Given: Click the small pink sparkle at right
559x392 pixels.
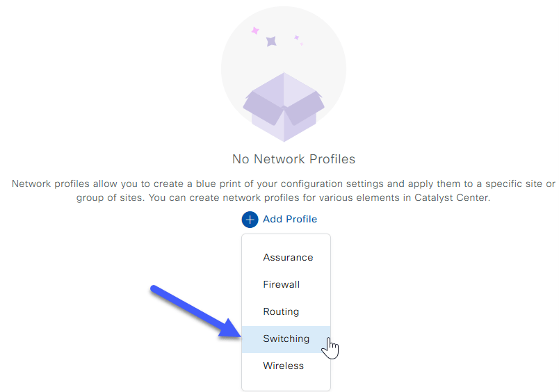Looking at the screenshot, I should coord(296,37).
